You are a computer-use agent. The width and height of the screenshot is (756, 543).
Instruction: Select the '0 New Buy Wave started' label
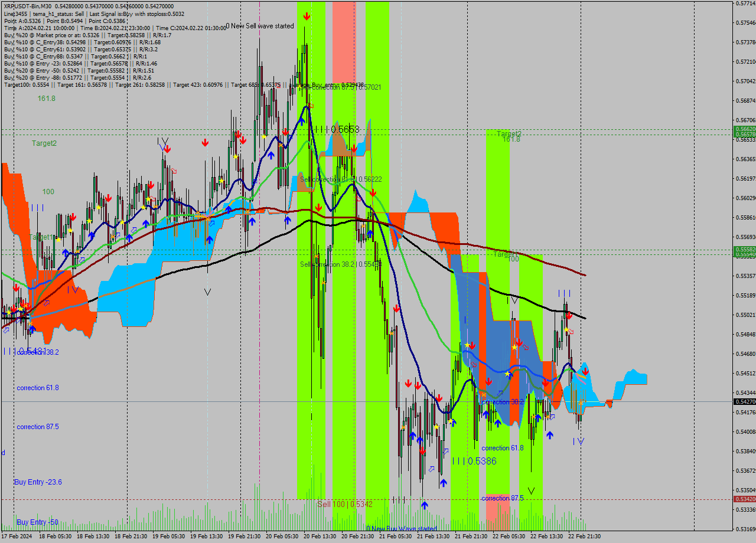402,529
